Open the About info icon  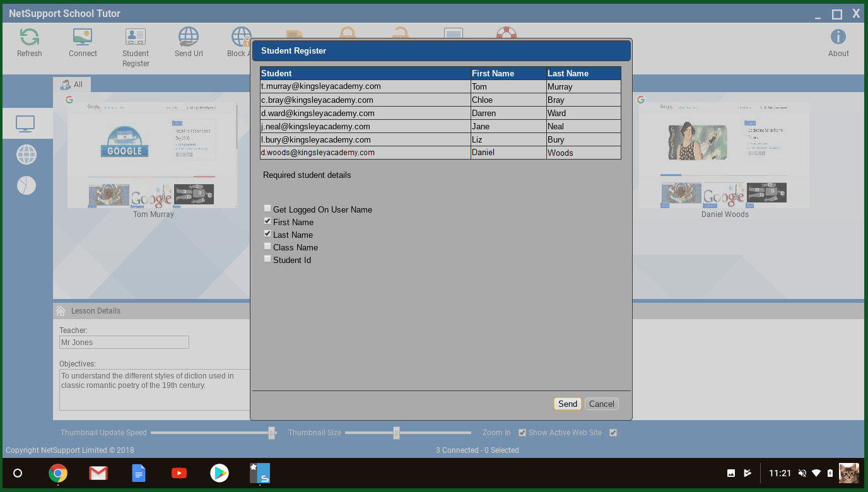pyautogui.click(x=838, y=38)
